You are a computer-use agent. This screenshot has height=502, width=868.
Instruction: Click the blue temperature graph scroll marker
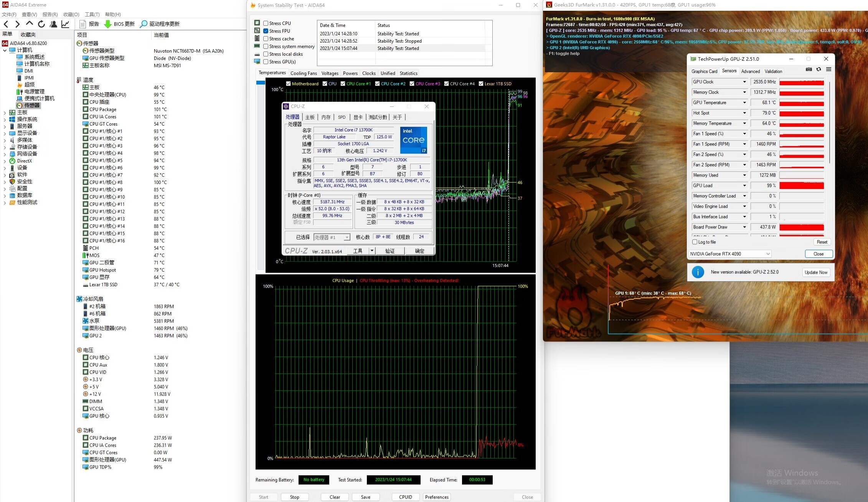click(x=261, y=83)
